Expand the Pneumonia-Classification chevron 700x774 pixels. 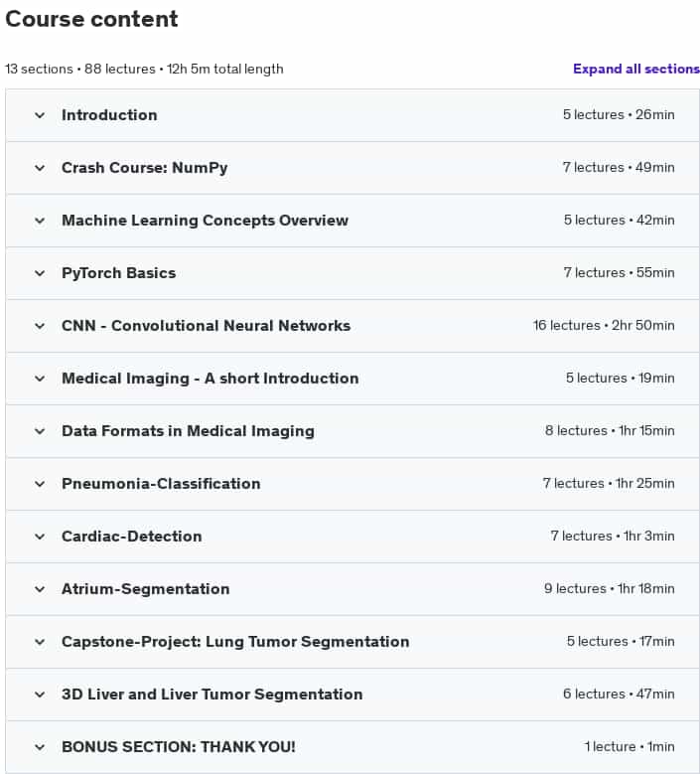click(40, 484)
